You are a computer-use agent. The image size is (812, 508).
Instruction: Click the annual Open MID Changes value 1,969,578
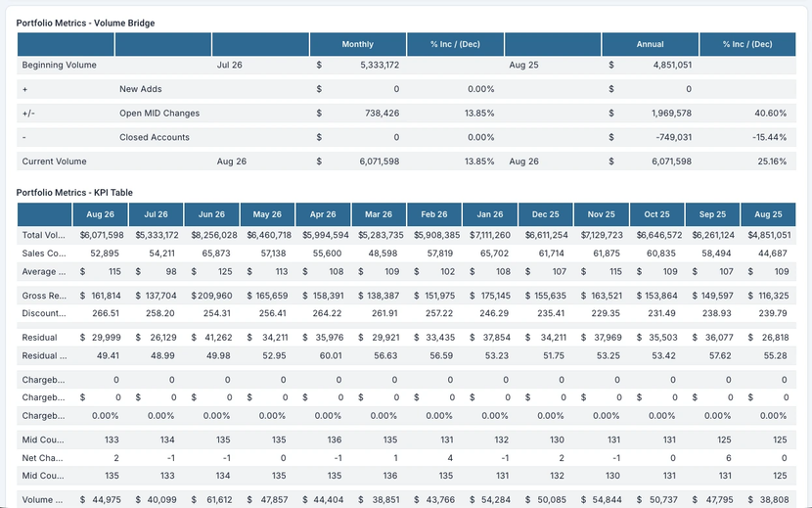coord(671,113)
